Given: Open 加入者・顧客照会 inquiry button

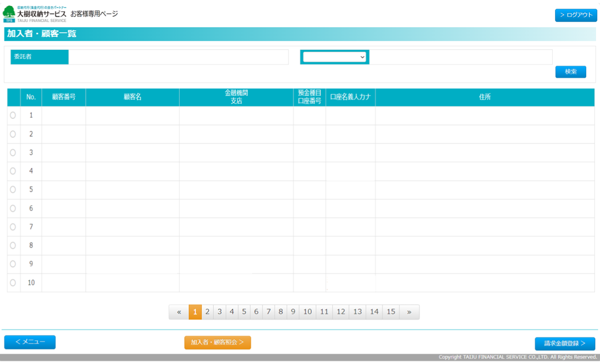Looking at the screenshot, I should [217, 343].
